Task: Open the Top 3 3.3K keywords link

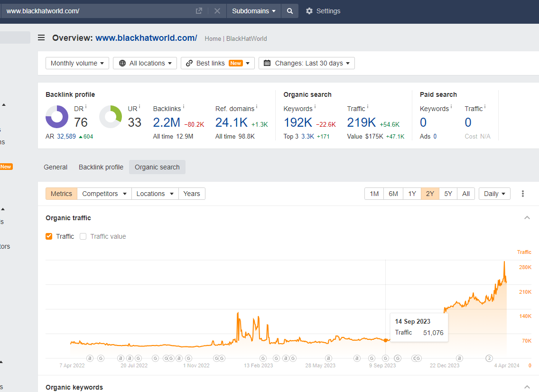Action: point(307,137)
